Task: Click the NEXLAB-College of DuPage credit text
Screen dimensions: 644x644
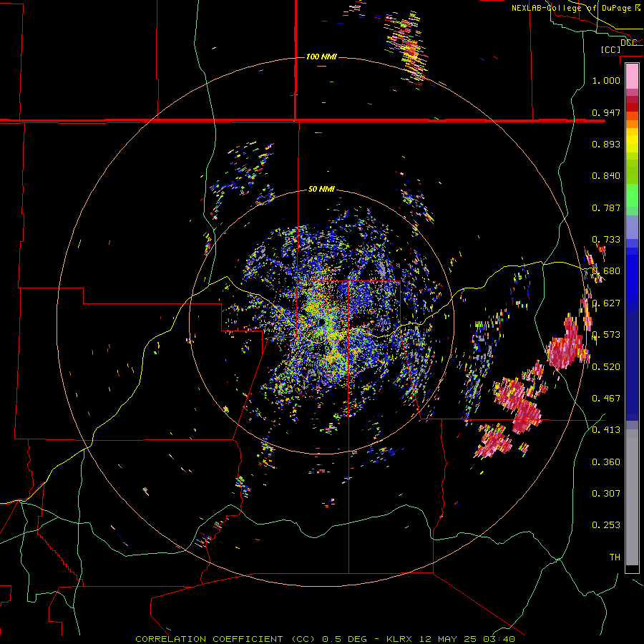Action: [x=571, y=8]
